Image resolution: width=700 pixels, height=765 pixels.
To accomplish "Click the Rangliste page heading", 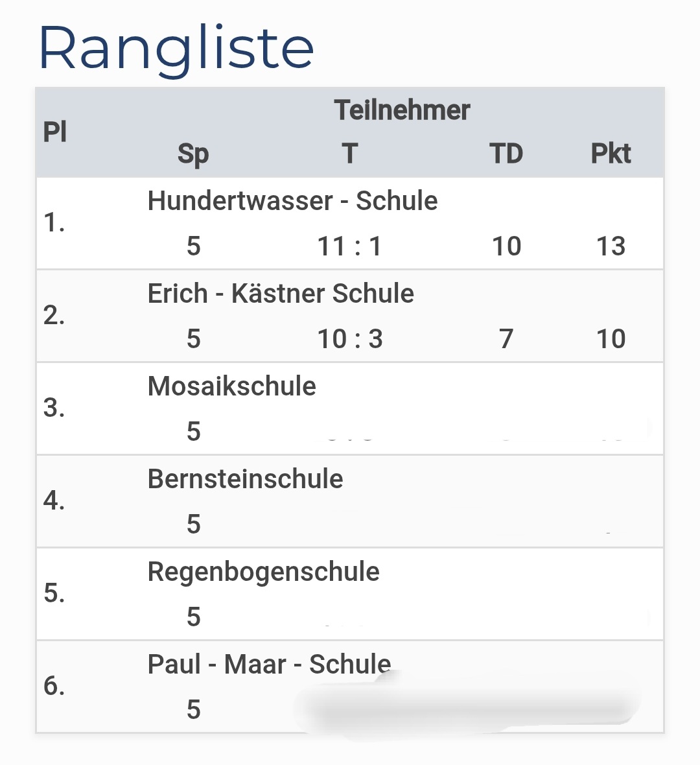I will tap(176, 49).
